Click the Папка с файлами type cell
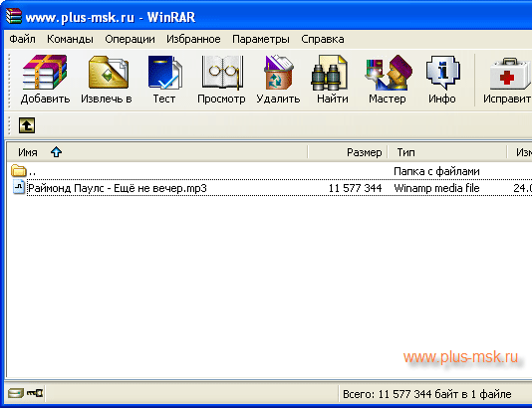This screenshot has width=532, height=408. tap(436, 171)
